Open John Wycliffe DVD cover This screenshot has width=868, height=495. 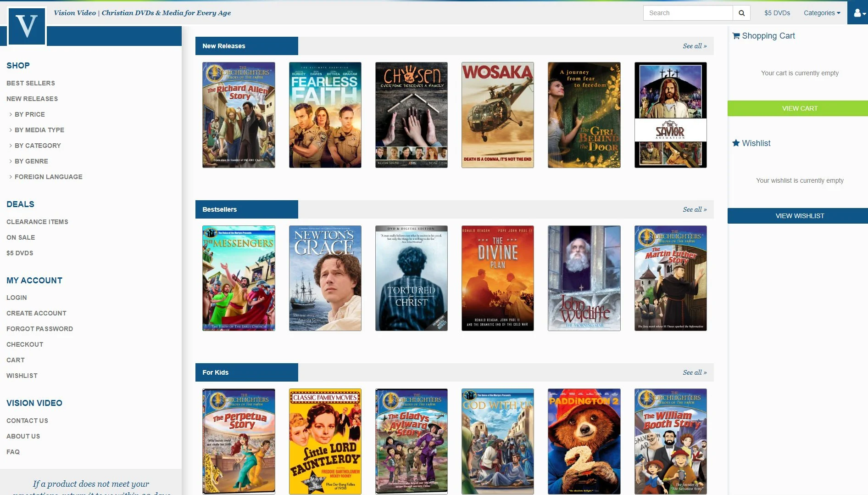click(x=584, y=278)
